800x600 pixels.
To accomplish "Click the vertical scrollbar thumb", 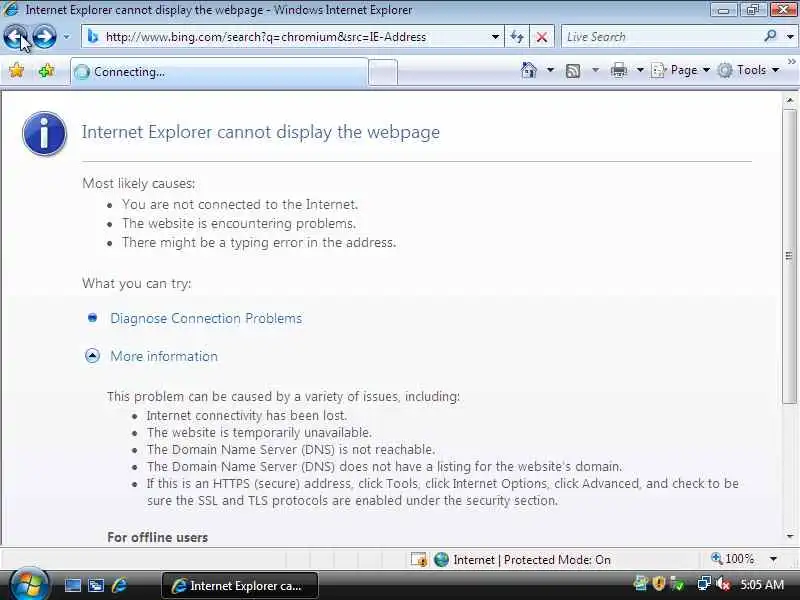I will pyautogui.click(x=790, y=256).
